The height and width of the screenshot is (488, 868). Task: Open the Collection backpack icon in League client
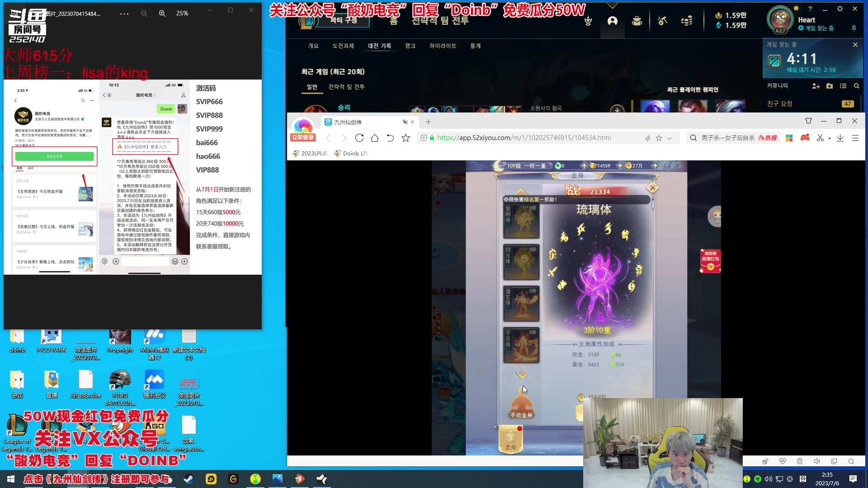[x=637, y=21]
